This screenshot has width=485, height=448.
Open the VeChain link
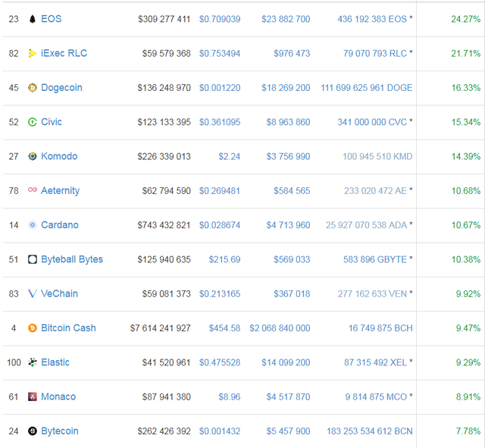tap(59, 293)
